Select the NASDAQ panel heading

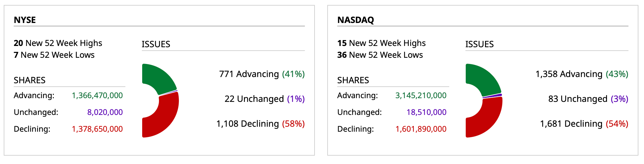point(356,20)
